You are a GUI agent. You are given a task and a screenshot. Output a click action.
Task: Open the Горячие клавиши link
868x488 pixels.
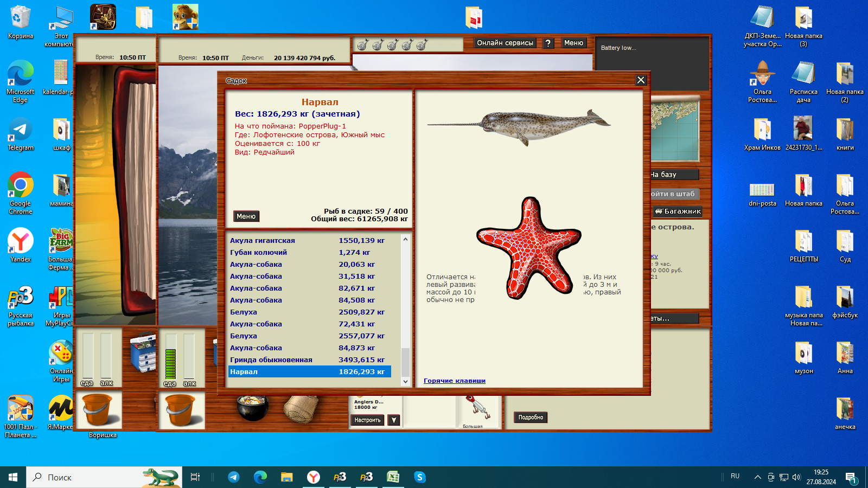click(x=455, y=381)
